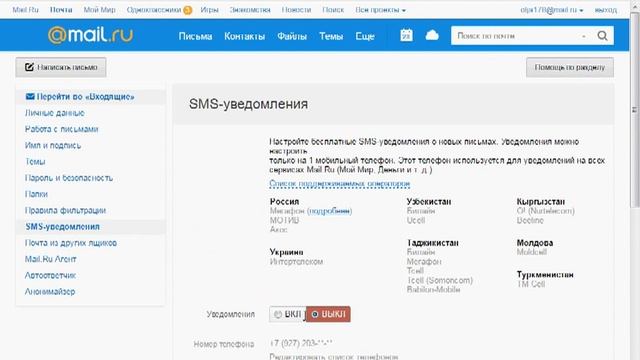Open the Файлы tab
The width and height of the screenshot is (640, 360).
coord(292,36)
